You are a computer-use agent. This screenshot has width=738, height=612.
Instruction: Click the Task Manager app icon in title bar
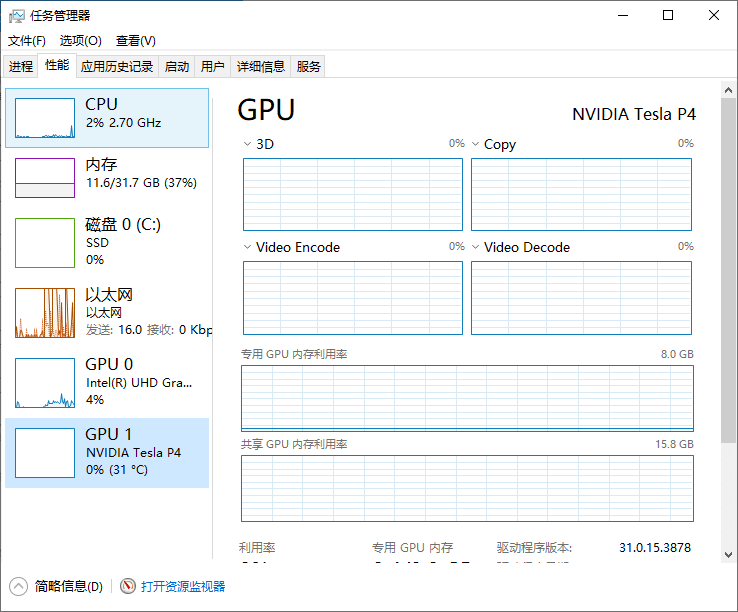tap(16, 15)
